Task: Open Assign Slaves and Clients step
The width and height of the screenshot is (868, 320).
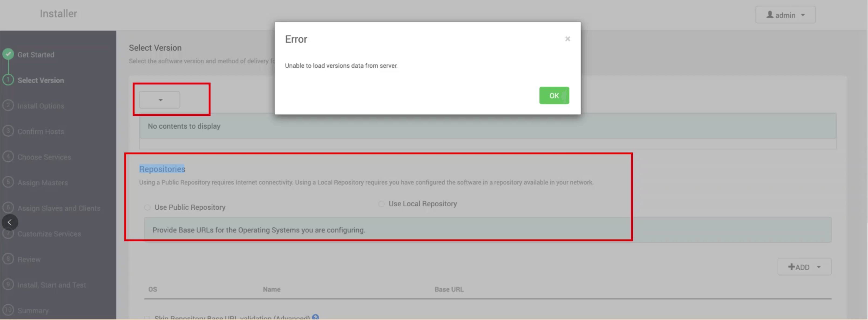Action: coord(59,208)
